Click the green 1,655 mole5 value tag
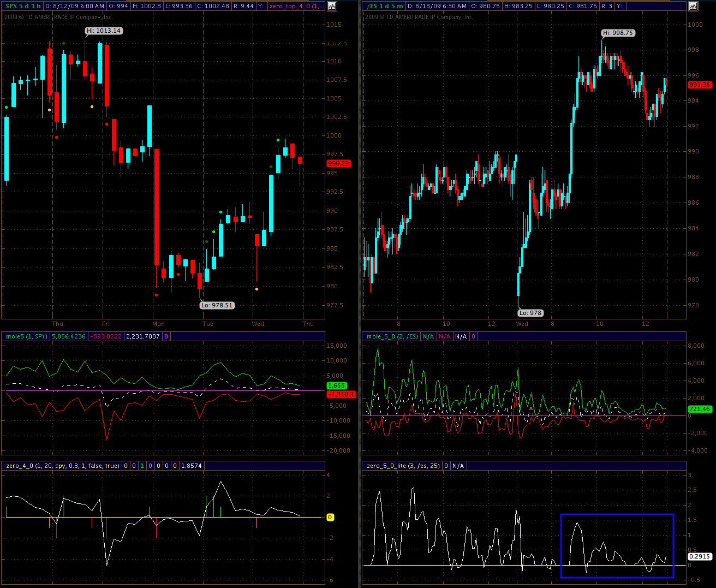This screenshot has width=716, height=588. tap(336, 385)
